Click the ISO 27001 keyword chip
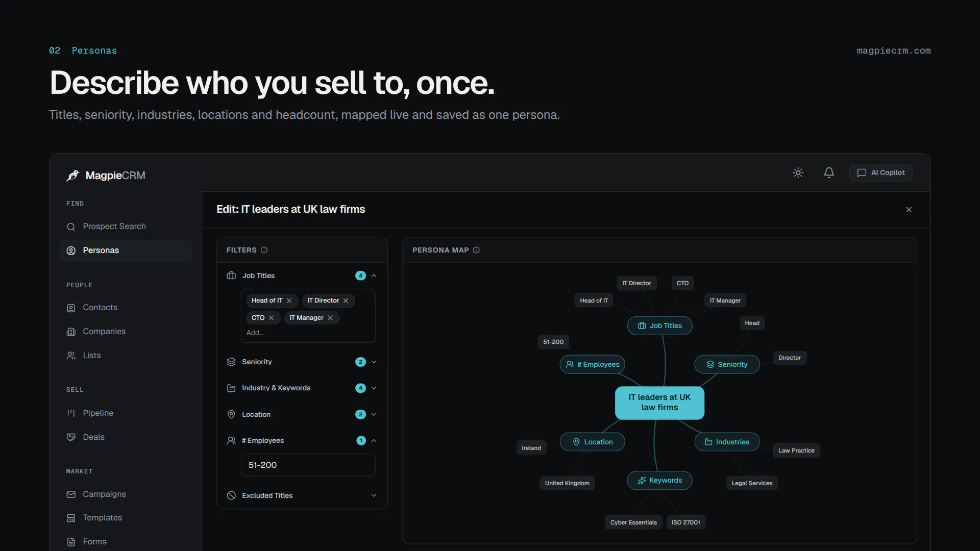The height and width of the screenshot is (551, 980). pyautogui.click(x=685, y=522)
